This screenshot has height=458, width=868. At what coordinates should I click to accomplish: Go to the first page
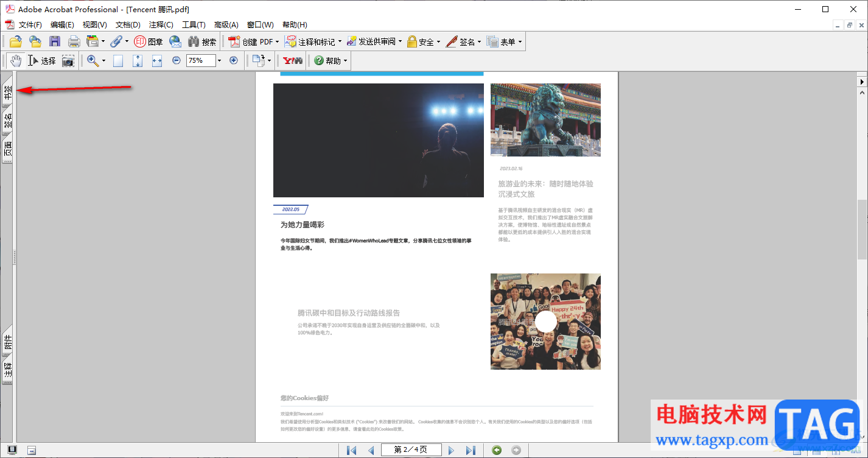point(351,450)
